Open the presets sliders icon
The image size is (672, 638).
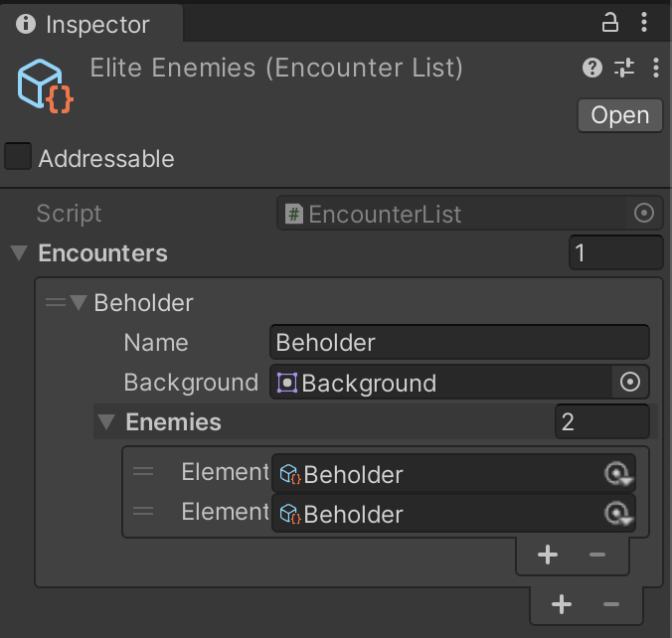tap(624, 68)
